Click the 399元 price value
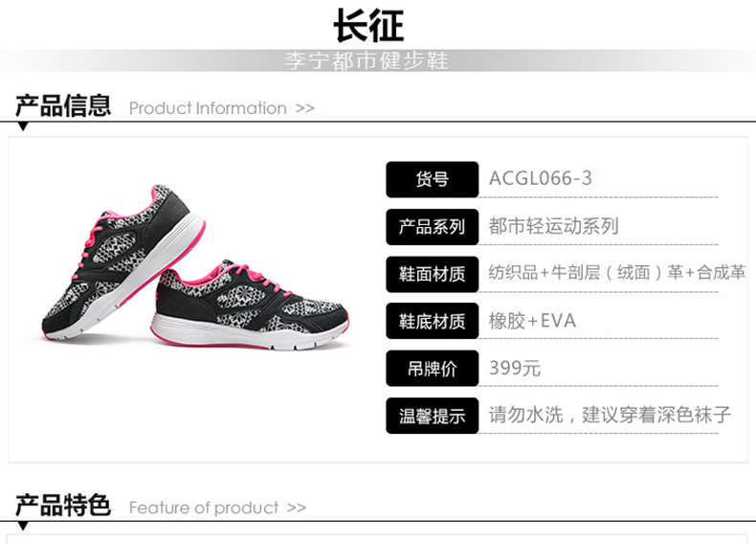This screenshot has height=544, width=756. (x=515, y=368)
